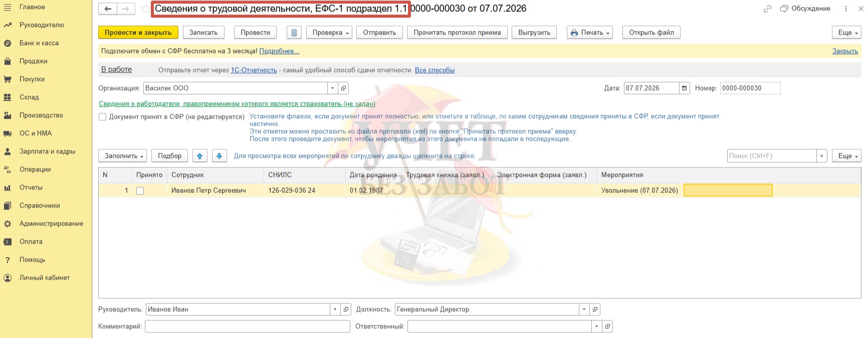Open calendar picker for Дата field
Screen dimensions: 868x338
(685, 88)
